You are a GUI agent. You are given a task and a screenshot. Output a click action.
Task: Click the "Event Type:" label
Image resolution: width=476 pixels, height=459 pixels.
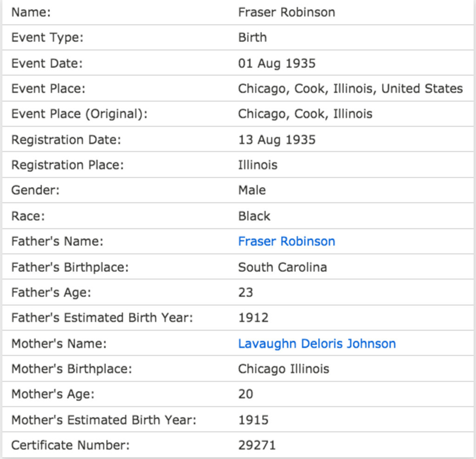[47, 38]
